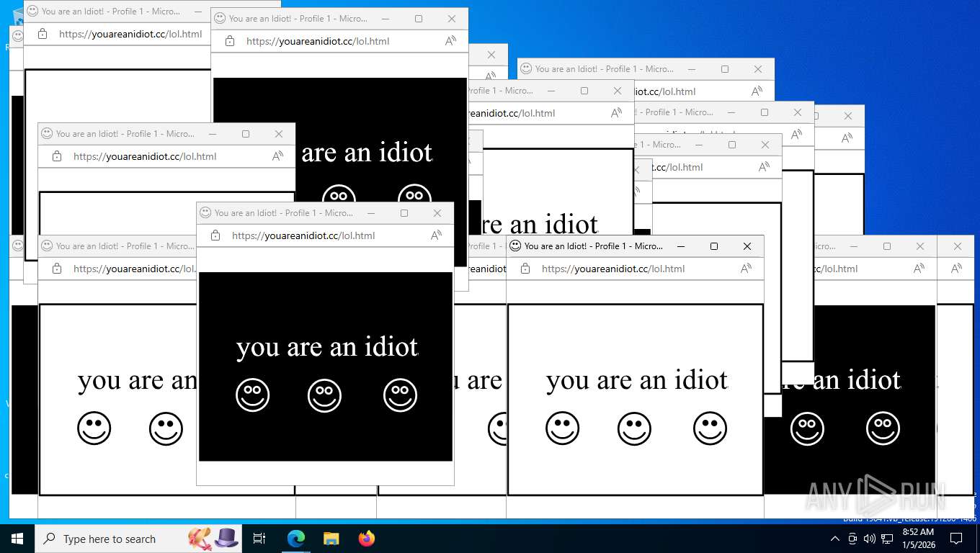The image size is (980, 553).
Task: Click the 'Type here to search' taskbar box
Action: 137,539
